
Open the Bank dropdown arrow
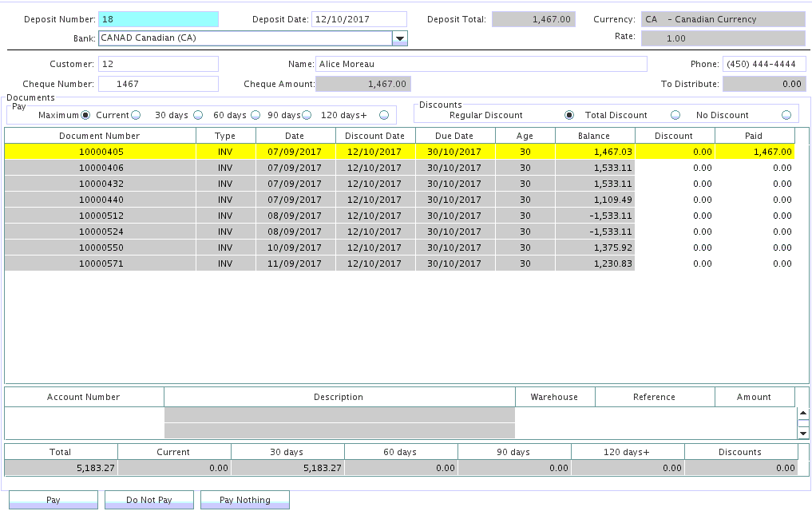coord(400,38)
